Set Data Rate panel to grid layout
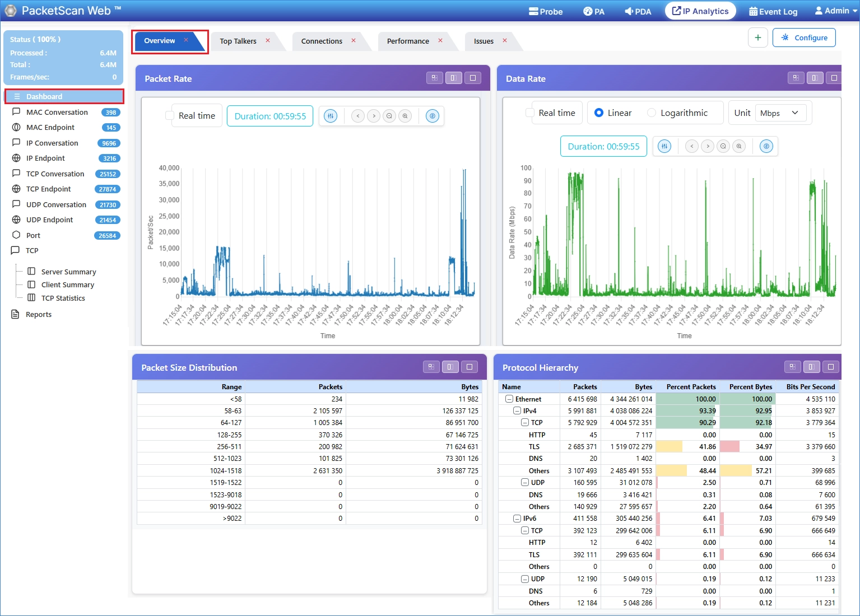Viewport: 860px width, 616px height. pyautogui.click(x=796, y=78)
